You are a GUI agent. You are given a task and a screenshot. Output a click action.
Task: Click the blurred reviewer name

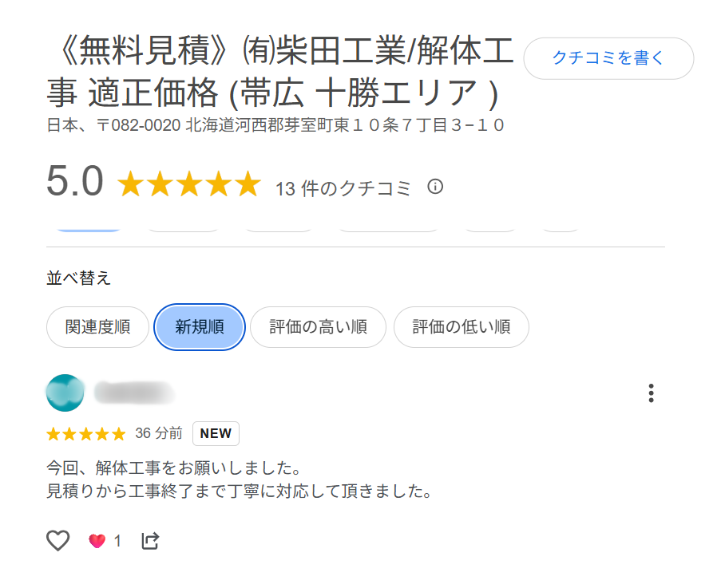point(134,392)
